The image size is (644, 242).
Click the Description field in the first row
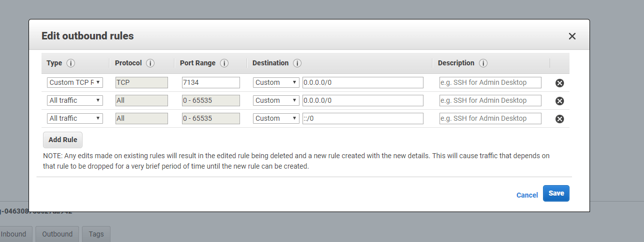click(490, 82)
